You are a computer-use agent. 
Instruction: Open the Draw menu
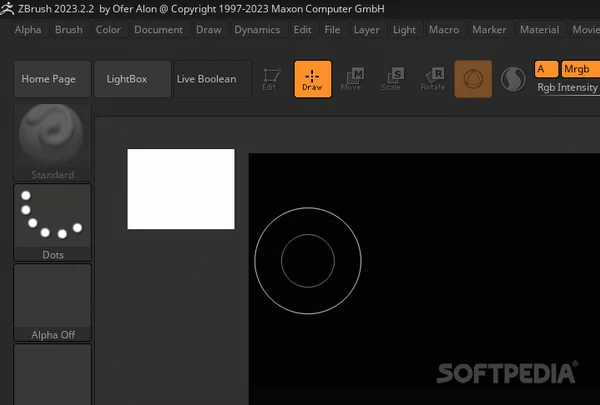(x=209, y=30)
